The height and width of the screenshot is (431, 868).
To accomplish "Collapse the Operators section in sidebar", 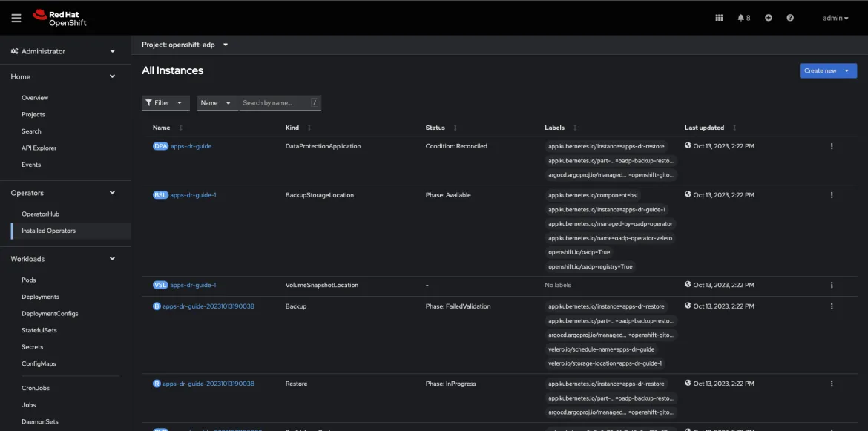I will point(111,192).
